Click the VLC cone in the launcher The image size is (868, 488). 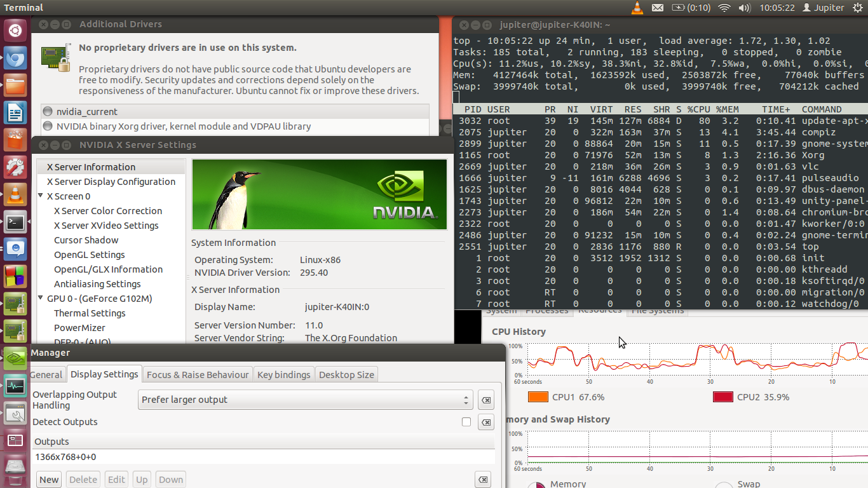15,195
